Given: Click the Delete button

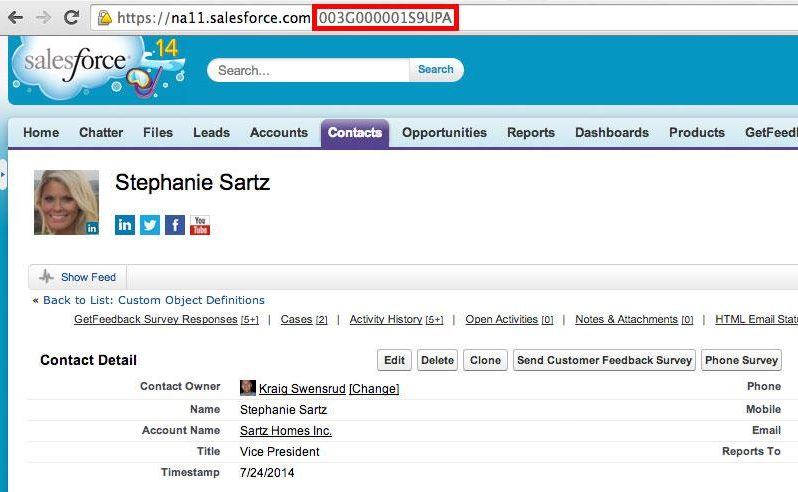Looking at the screenshot, I should pos(437,360).
